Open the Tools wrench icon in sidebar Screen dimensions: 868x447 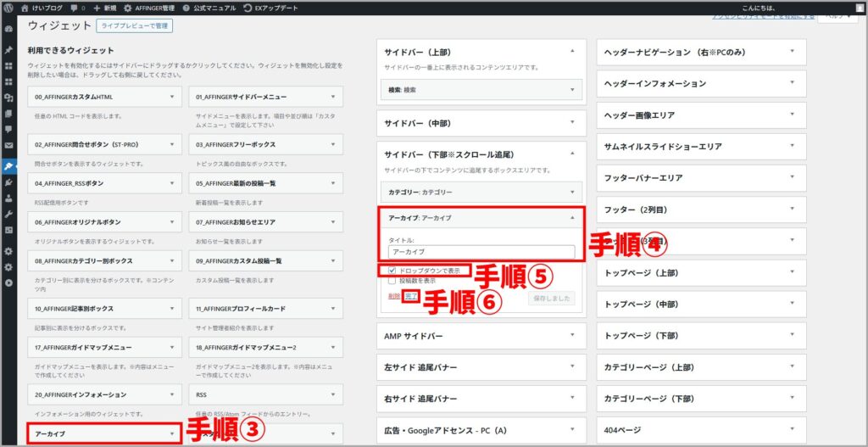pyautogui.click(x=9, y=214)
